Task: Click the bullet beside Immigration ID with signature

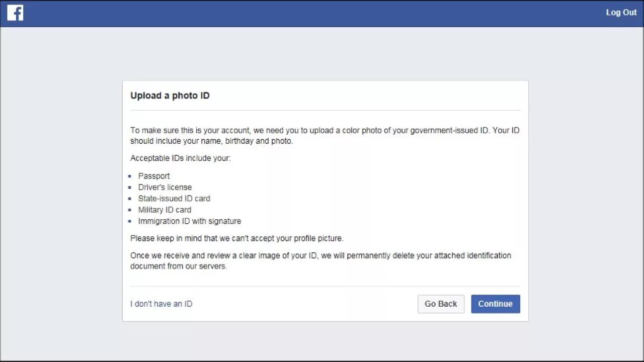Action: tap(130, 222)
